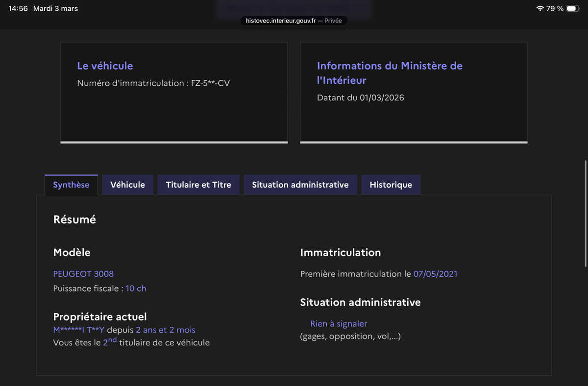
Task: Click the 10 ch fiscal power value
Action: tap(136, 289)
